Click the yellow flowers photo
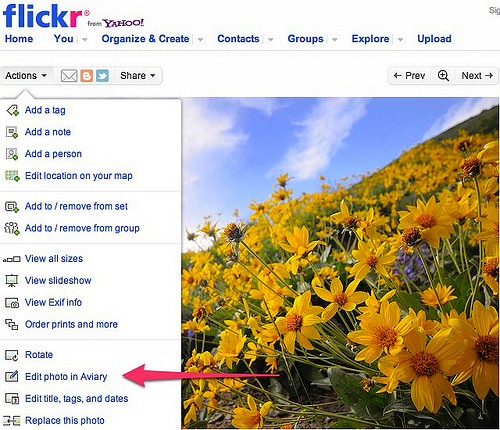The height and width of the screenshot is (430, 500). tap(340, 263)
